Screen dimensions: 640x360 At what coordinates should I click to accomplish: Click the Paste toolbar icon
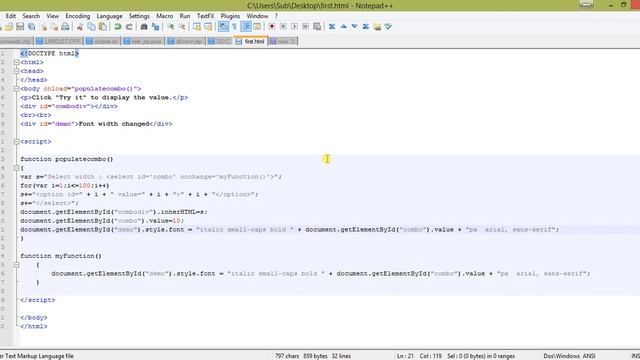coord(103,27)
